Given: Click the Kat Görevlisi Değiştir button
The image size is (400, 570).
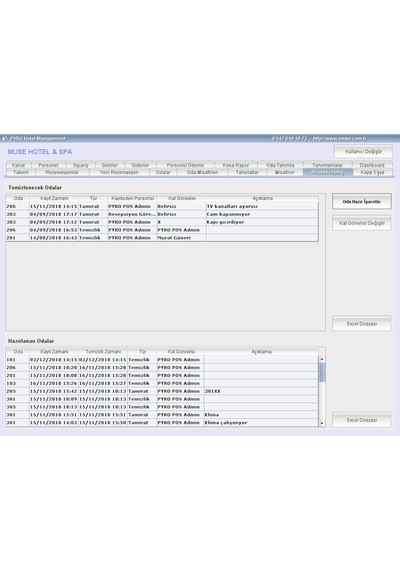Looking at the screenshot, I should point(361,223).
